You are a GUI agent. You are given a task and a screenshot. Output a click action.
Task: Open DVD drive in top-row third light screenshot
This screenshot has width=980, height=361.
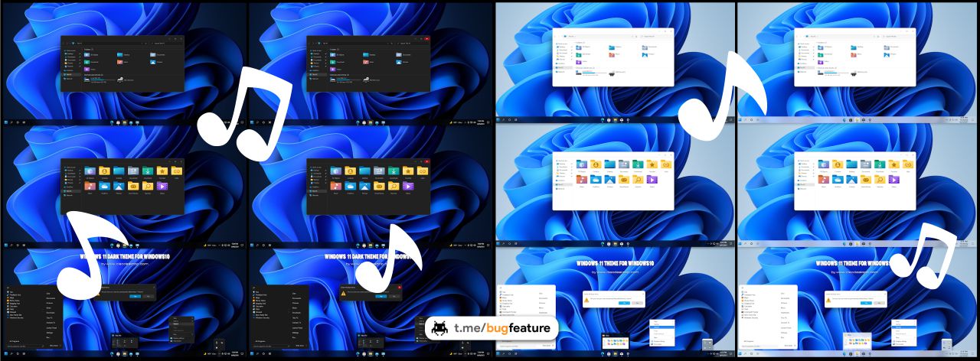[612, 73]
